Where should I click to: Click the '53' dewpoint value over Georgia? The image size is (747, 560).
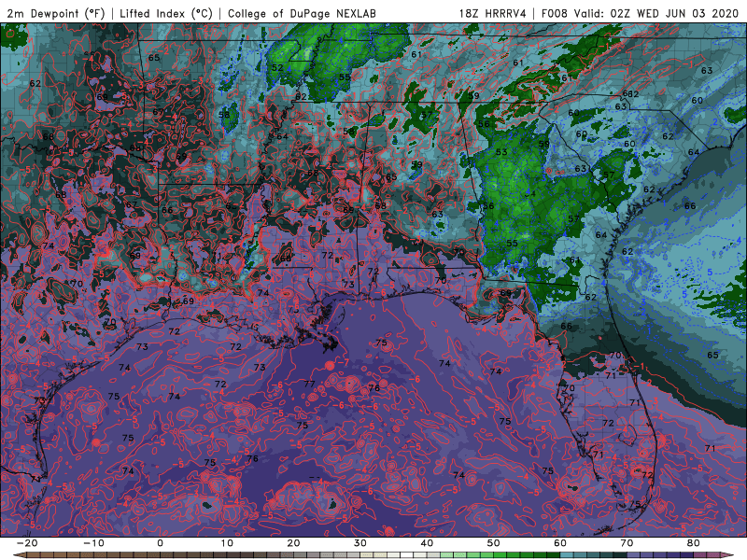[501, 152]
